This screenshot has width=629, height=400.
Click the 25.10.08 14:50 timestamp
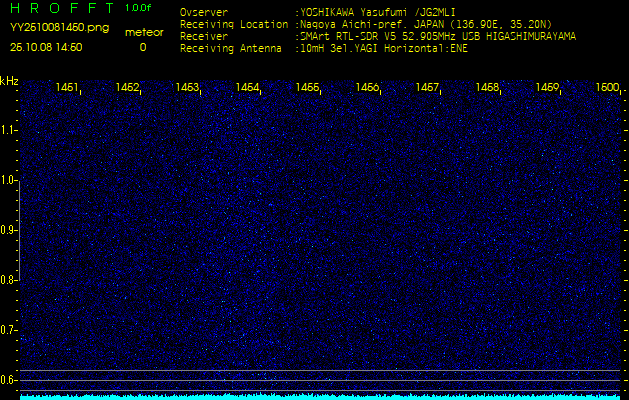[46, 47]
